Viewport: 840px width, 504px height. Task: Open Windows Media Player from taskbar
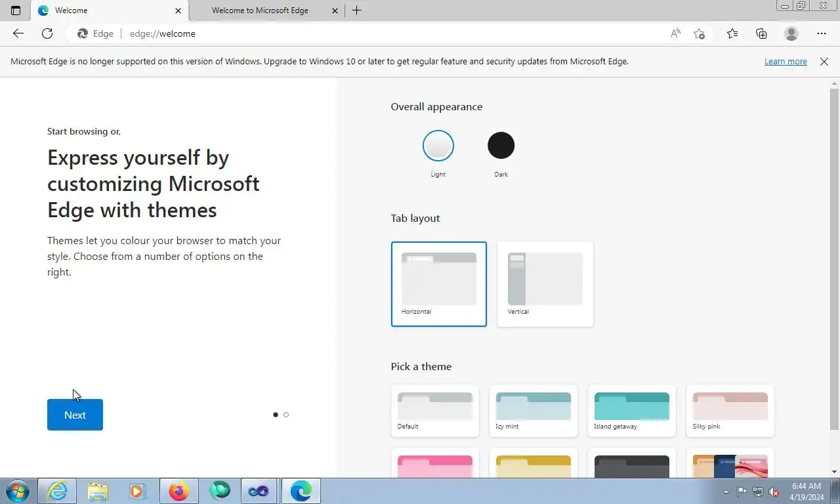coord(138,491)
